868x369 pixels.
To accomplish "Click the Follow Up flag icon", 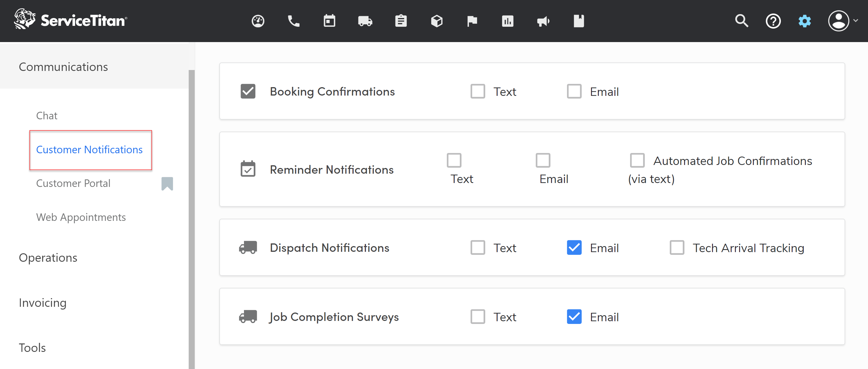I will click(472, 21).
